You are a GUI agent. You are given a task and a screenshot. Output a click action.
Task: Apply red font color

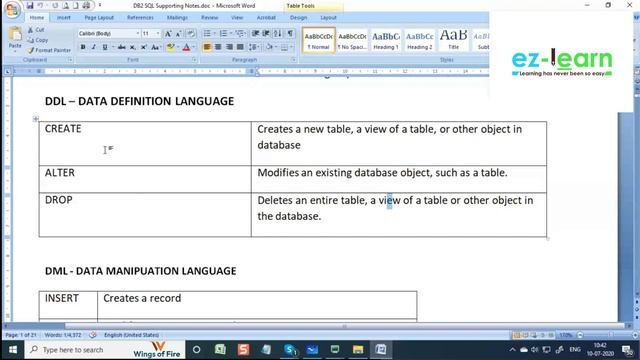(x=187, y=47)
